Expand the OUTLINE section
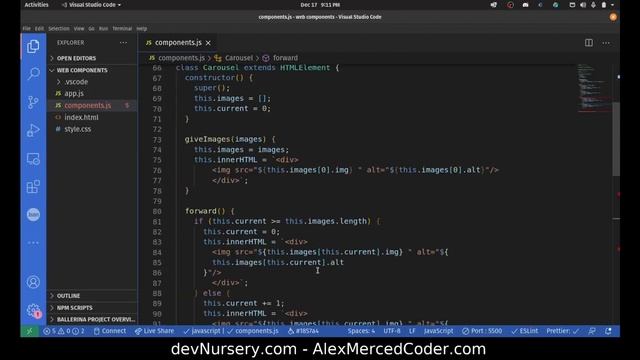Viewport: 640px width, 360px height. 68,296
